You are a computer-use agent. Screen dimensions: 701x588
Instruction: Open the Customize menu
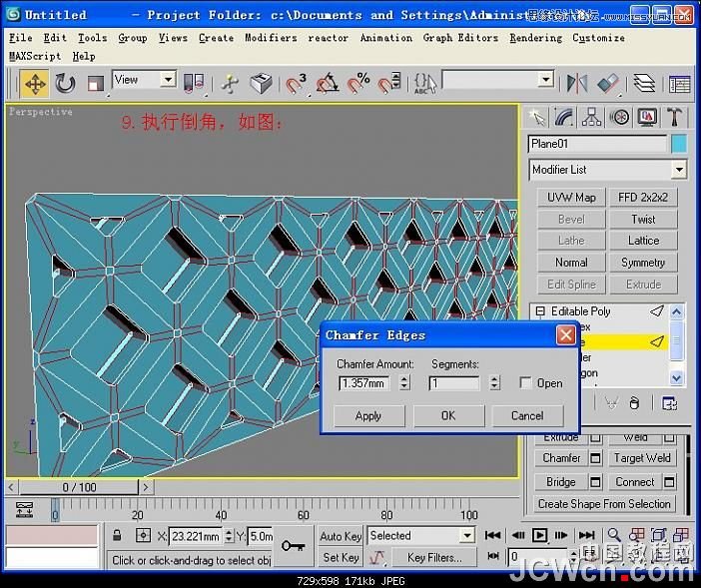pyautogui.click(x=598, y=38)
